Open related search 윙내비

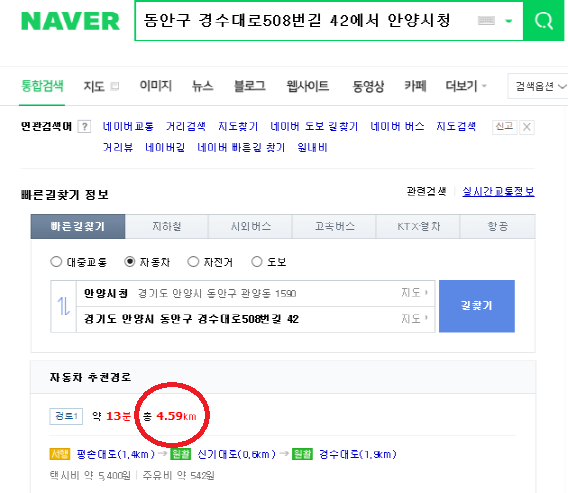pyautogui.click(x=312, y=147)
